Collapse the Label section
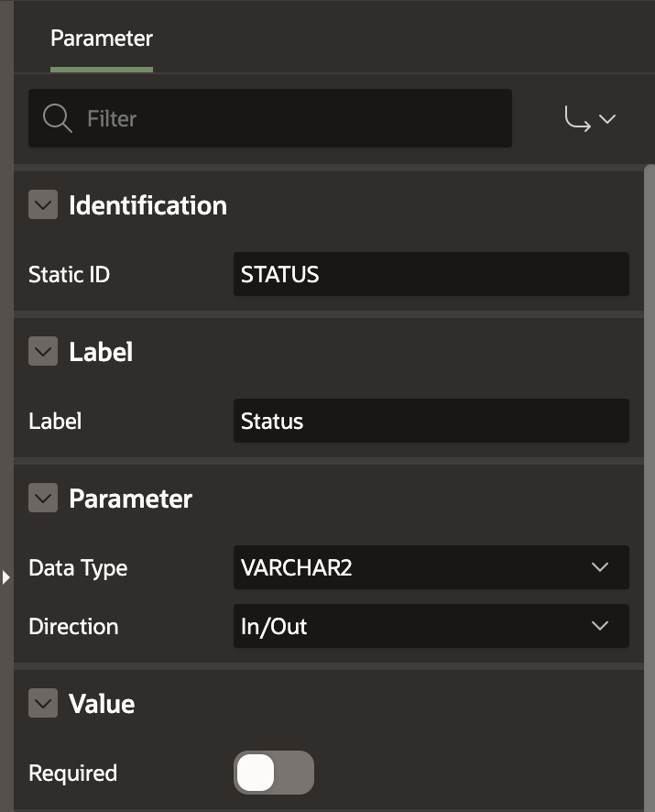This screenshot has height=812, width=655. [43, 351]
